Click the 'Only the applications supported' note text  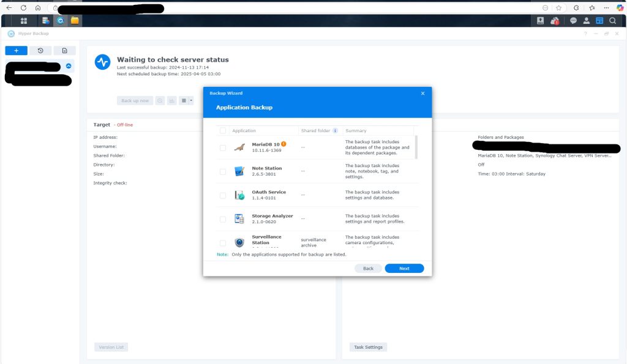pos(289,254)
